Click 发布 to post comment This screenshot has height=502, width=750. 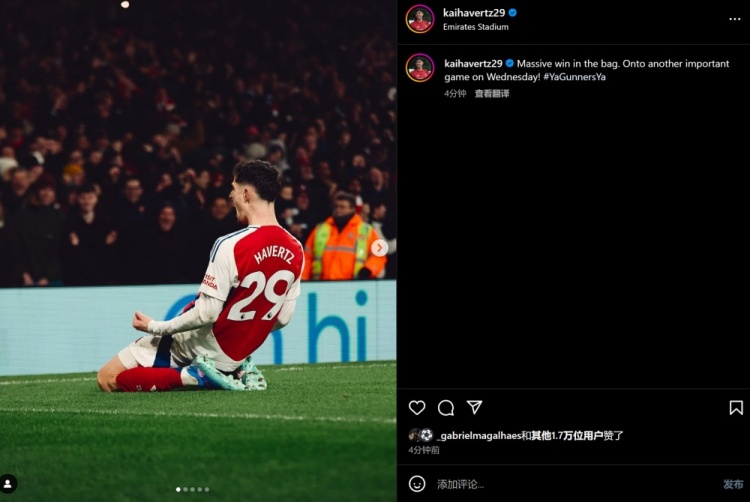click(x=733, y=484)
